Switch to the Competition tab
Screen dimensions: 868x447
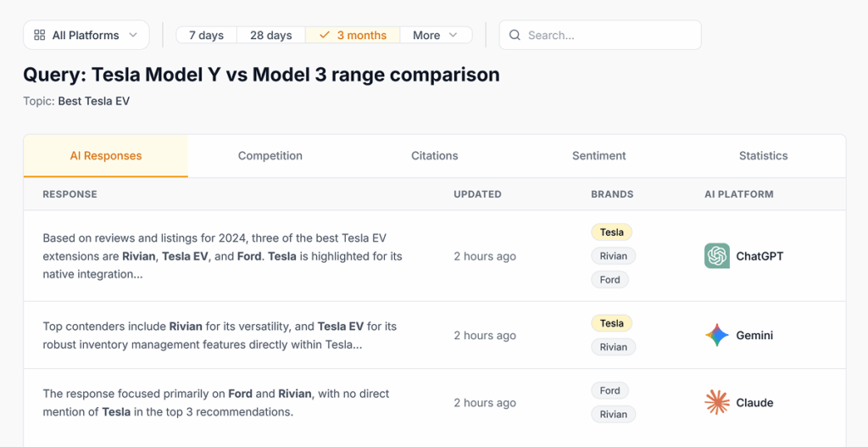click(270, 156)
